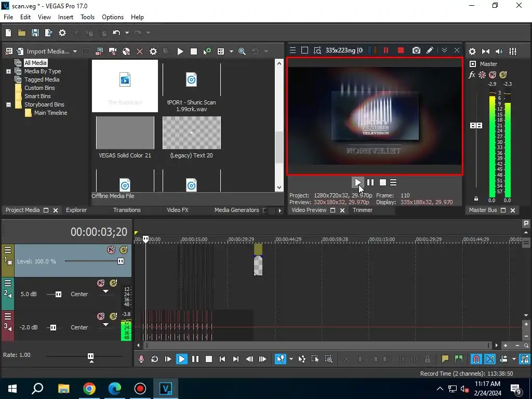532x399 pixels.
Task: Solo the Master bus
Action: (503, 75)
